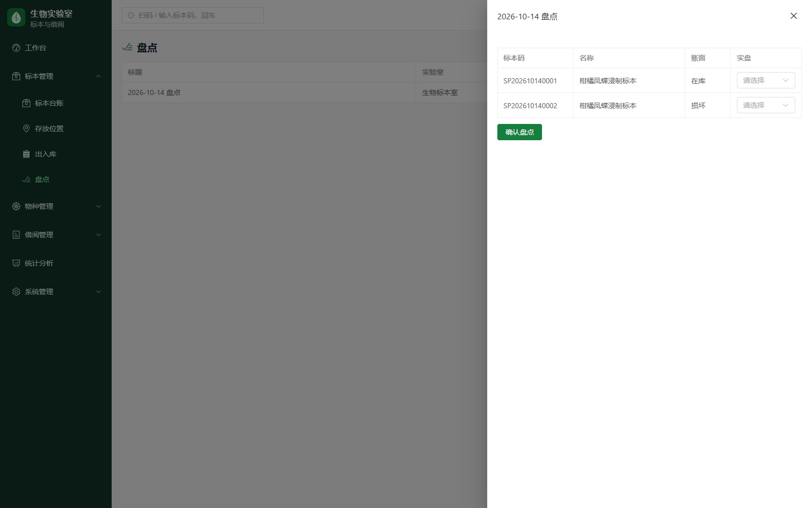Open the 工作台 menu item
Image resolution: width=812 pixels, height=508 pixels.
point(56,48)
